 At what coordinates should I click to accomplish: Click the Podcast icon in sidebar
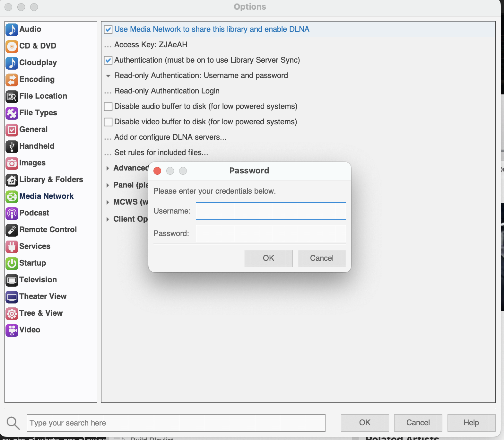tap(12, 213)
